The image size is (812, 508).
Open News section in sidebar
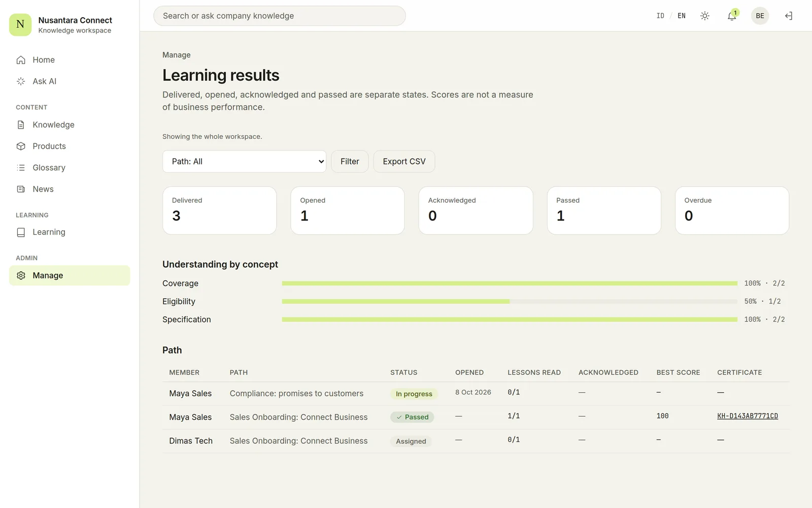coord(70,189)
